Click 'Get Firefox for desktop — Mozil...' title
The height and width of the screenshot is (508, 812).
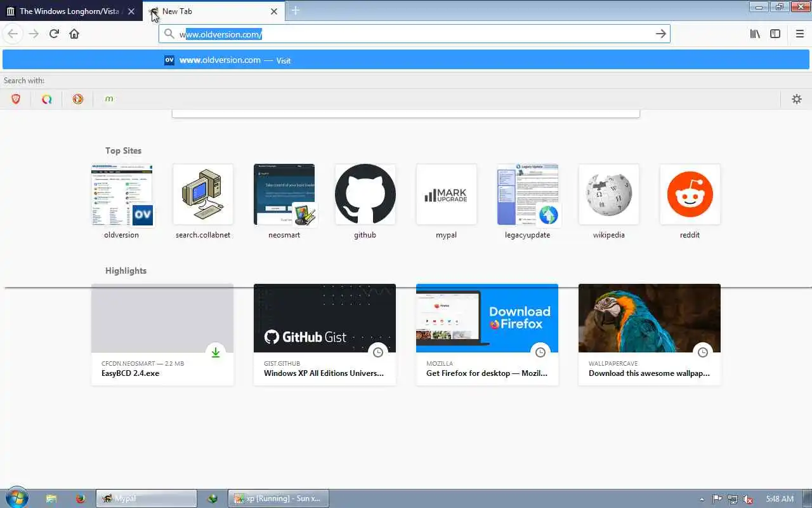click(x=487, y=373)
